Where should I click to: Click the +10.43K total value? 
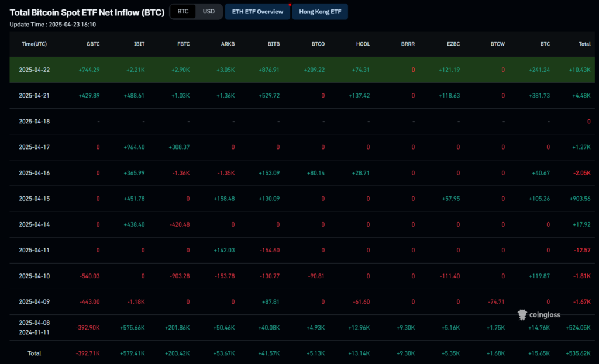[580, 70]
